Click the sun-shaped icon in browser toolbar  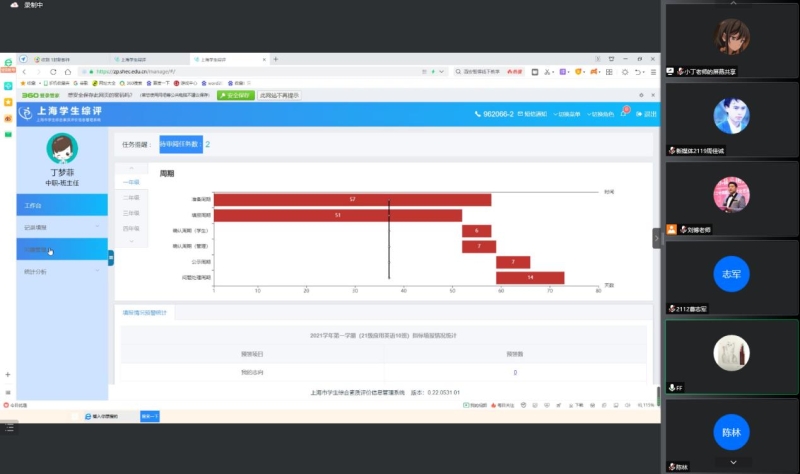(625, 72)
